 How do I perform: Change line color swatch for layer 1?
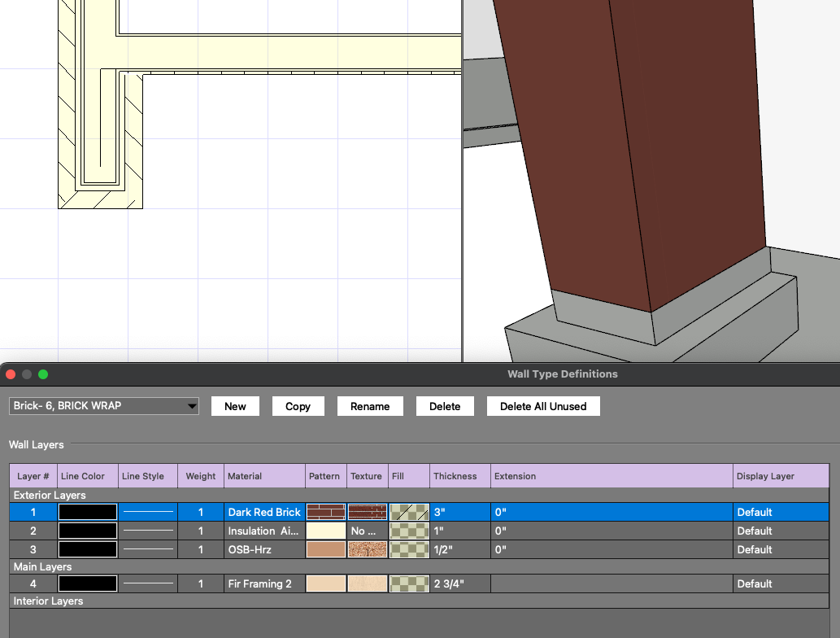88,512
